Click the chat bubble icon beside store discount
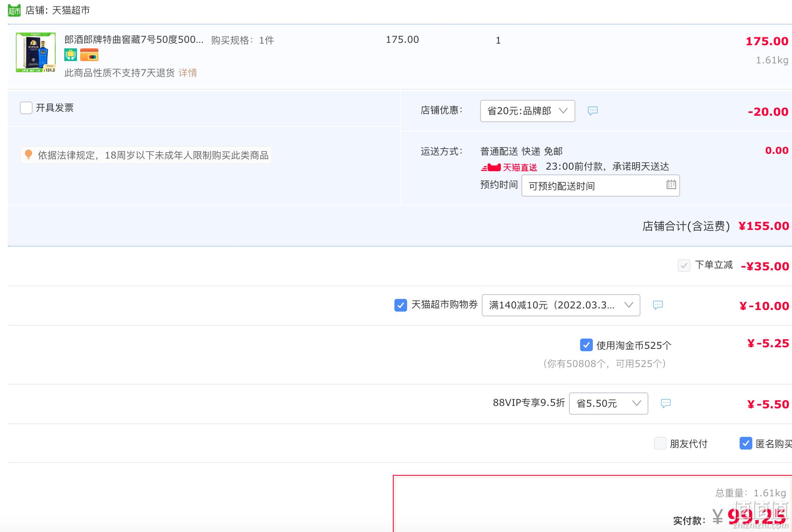The width and height of the screenshot is (792, 532). pyautogui.click(x=592, y=111)
